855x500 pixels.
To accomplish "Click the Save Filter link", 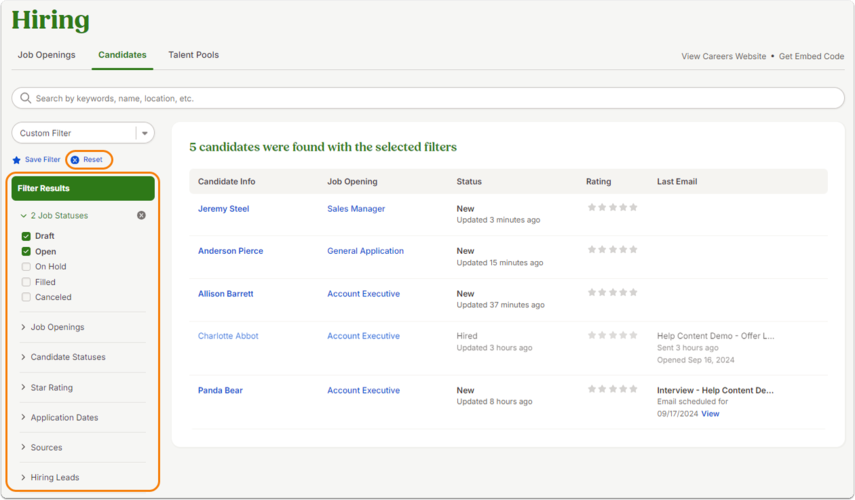I will coord(43,160).
